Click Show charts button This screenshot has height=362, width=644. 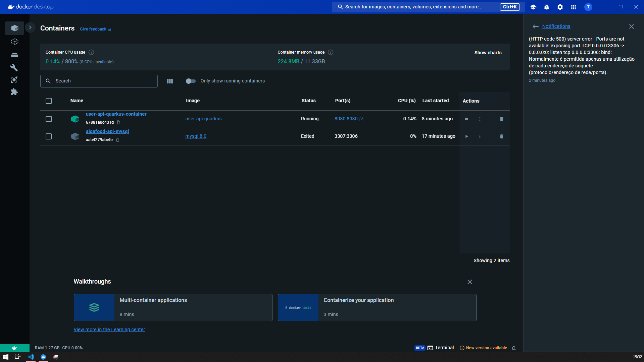[x=488, y=53]
